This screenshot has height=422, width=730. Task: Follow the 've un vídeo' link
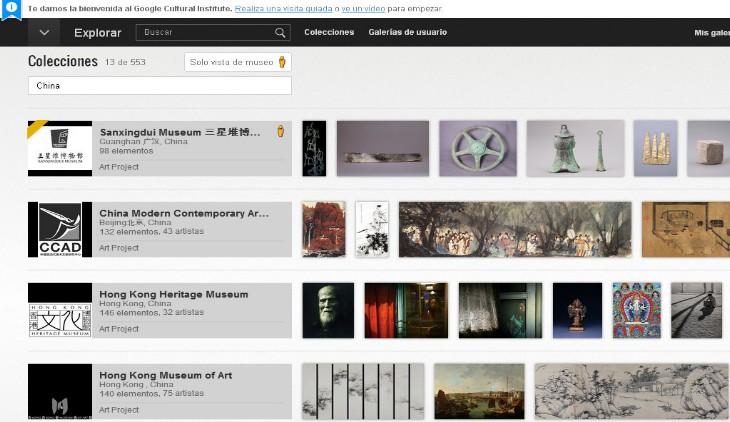coord(363,8)
